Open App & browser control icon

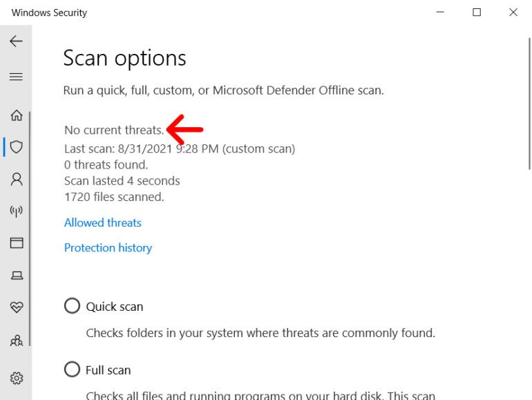click(x=17, y=242)
